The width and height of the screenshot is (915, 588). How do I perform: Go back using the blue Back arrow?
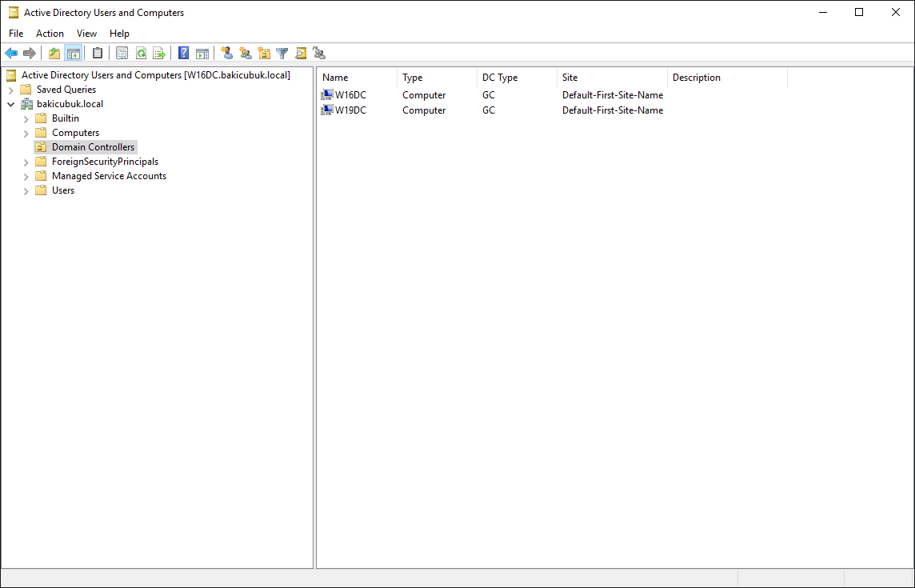tap(11, 54)
